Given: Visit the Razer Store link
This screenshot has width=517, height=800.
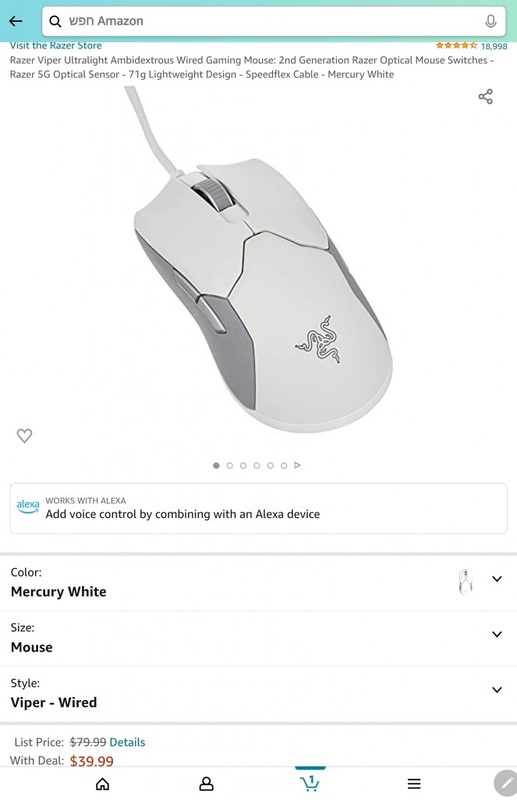Looking at the screenshot, I should [56, 46].
